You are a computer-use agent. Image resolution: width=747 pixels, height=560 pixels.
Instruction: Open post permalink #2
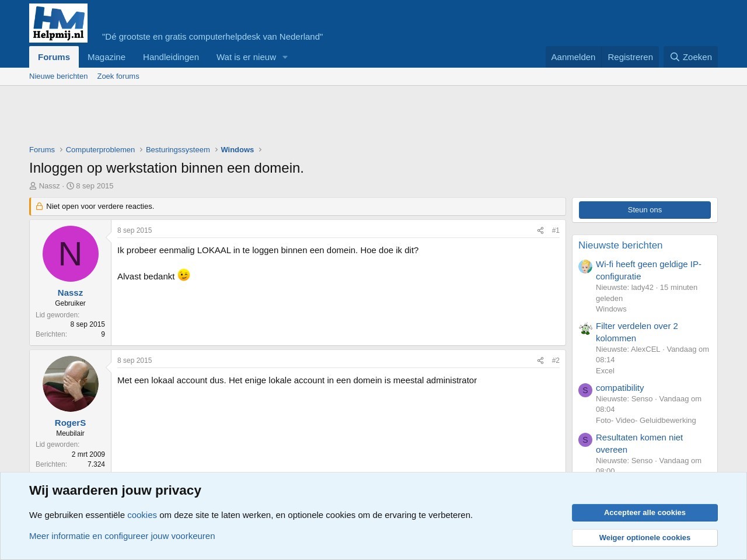(x=556, y=360)
